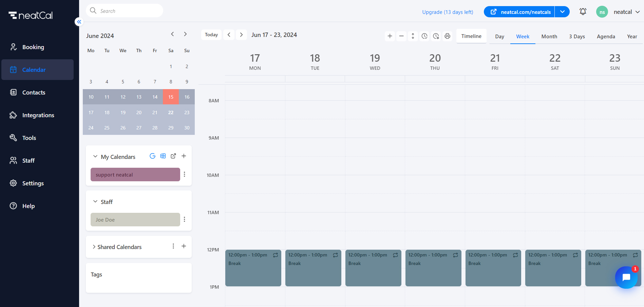Add a shared calendar with plus icon
Viewport: 644px width, 307px height.
[184, 246]
